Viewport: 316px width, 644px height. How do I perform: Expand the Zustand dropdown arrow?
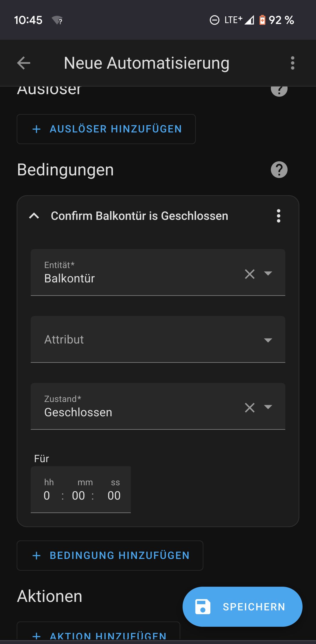268,407
